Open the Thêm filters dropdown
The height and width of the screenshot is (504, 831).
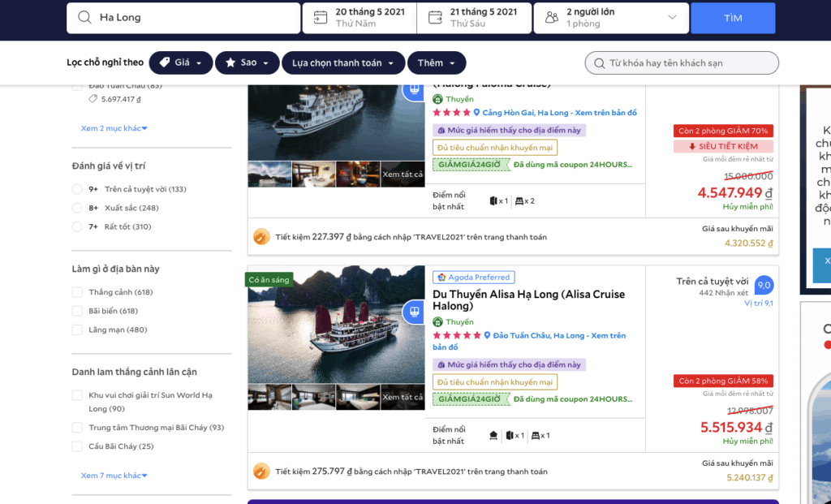click(x=437, y=62)
